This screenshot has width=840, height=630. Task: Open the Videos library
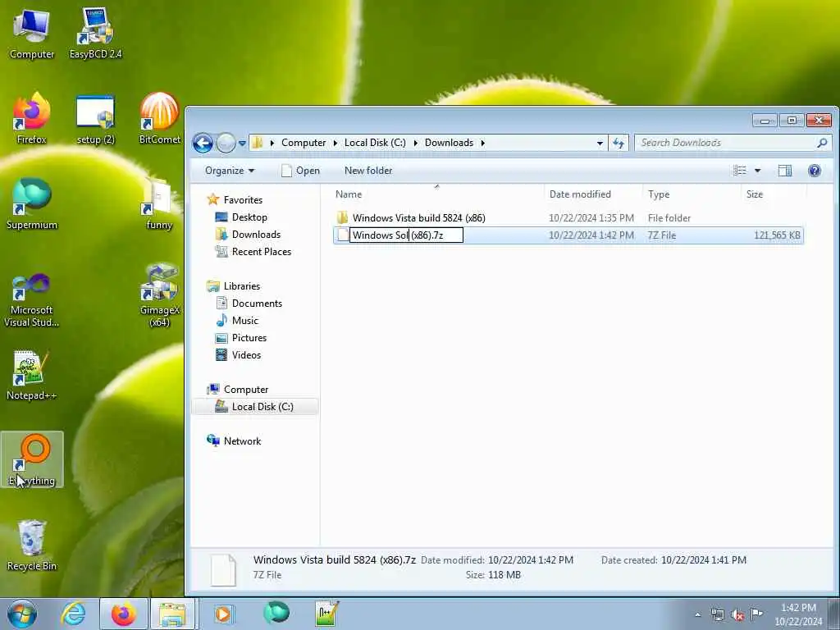click(246, 354)
